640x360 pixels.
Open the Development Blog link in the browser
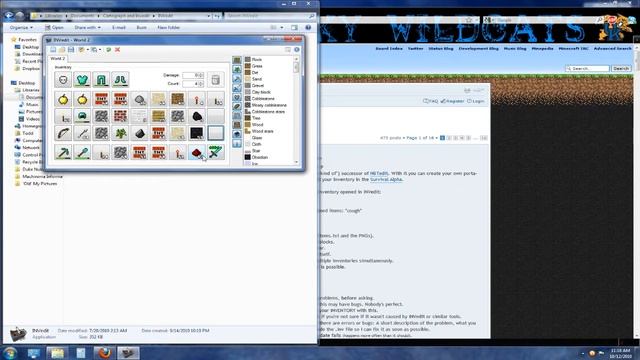click(478, 48)
